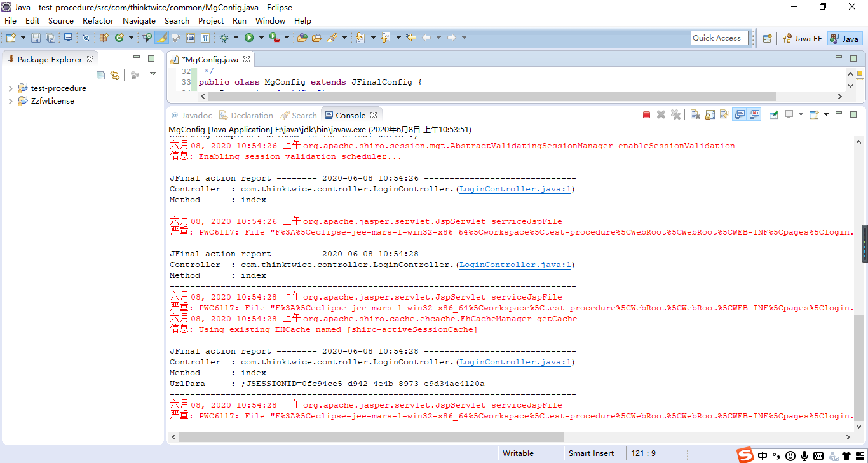
Task: Switch to the Search view tab
Action: click(299, 115)
